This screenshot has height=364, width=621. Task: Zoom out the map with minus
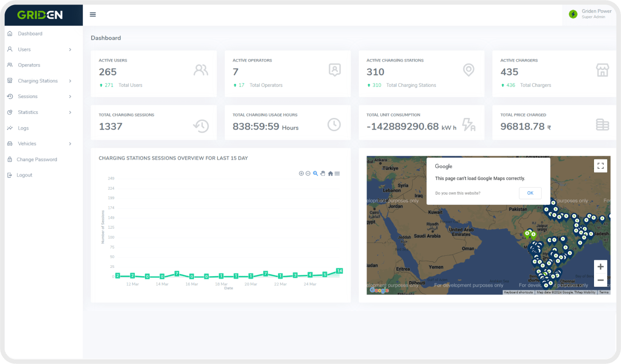coord(601,280)
